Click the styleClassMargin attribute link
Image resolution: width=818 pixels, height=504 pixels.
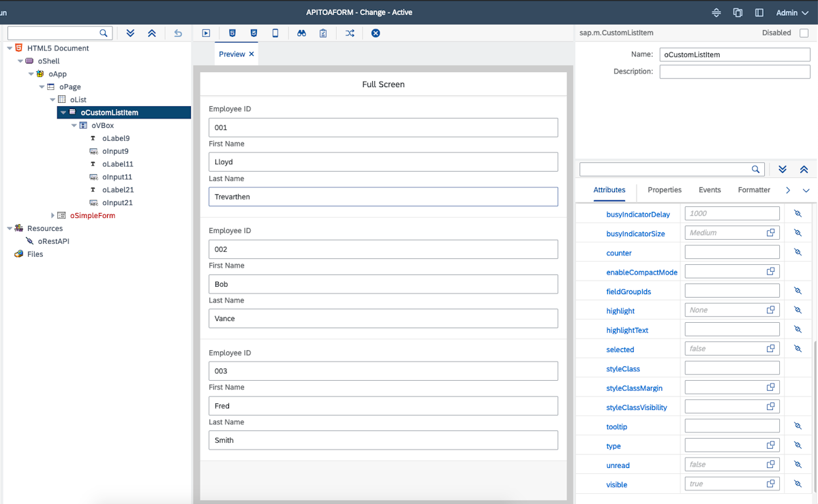pyautogui.click(x=634, y=388)
